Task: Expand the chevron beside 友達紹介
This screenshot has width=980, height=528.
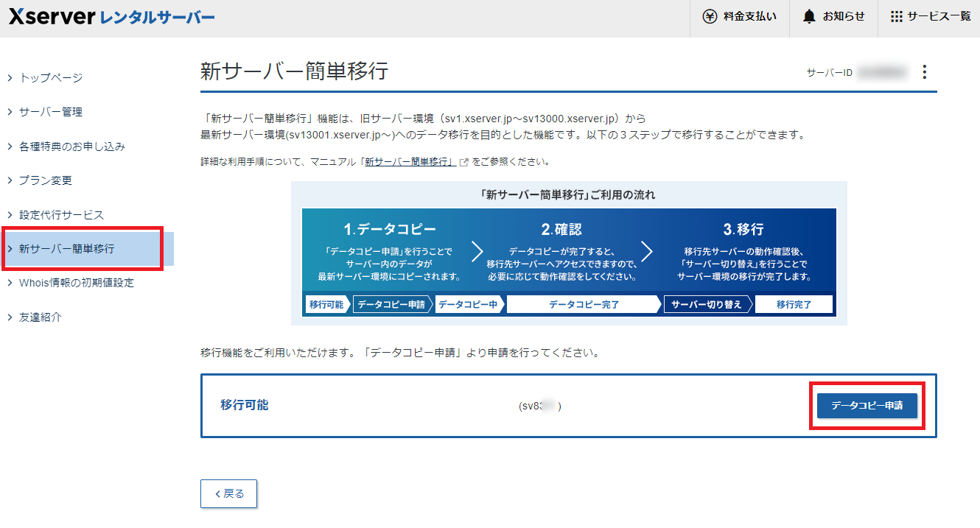Action: tap(10, 317)
